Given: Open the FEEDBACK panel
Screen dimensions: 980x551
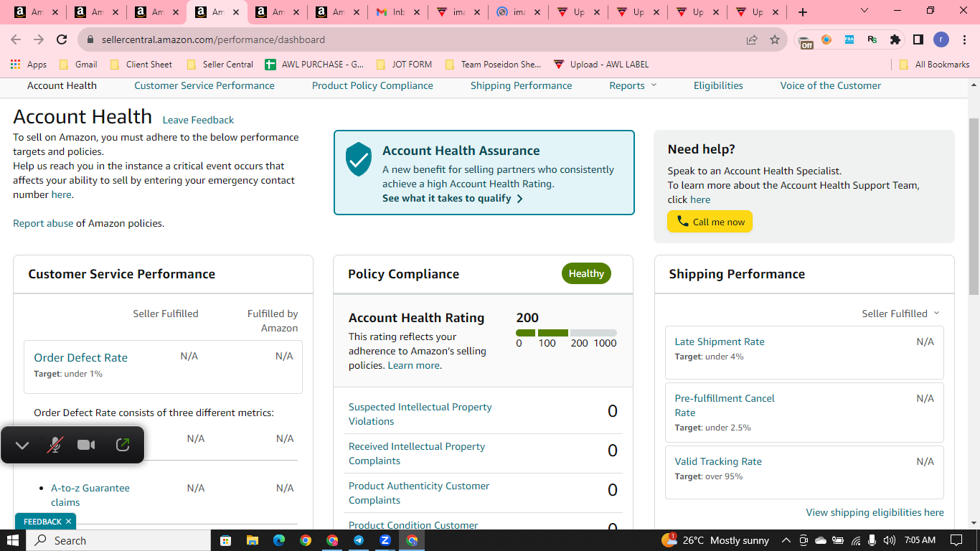Looking at the screenshot, I should 42,522.
